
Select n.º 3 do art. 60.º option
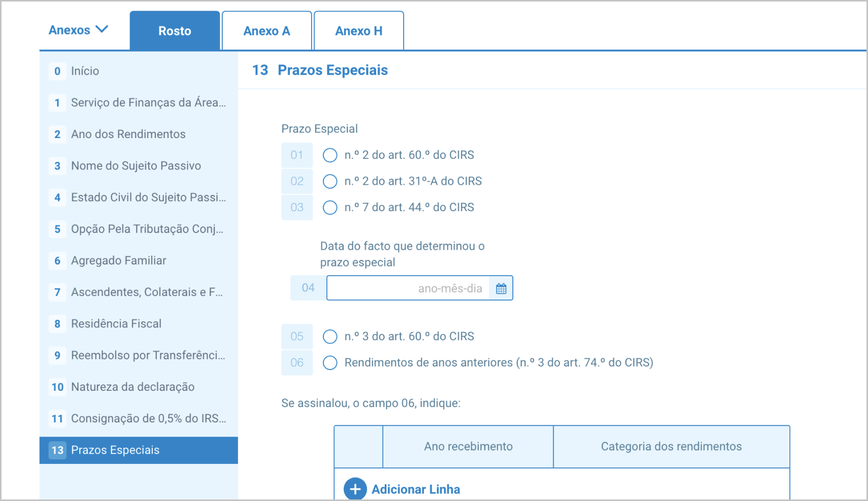click(x=330, y=337)
